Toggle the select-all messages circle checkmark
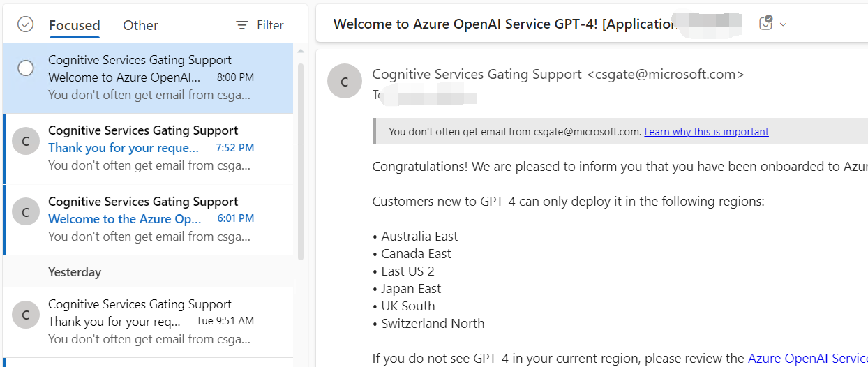 click(x=25, y=24)
